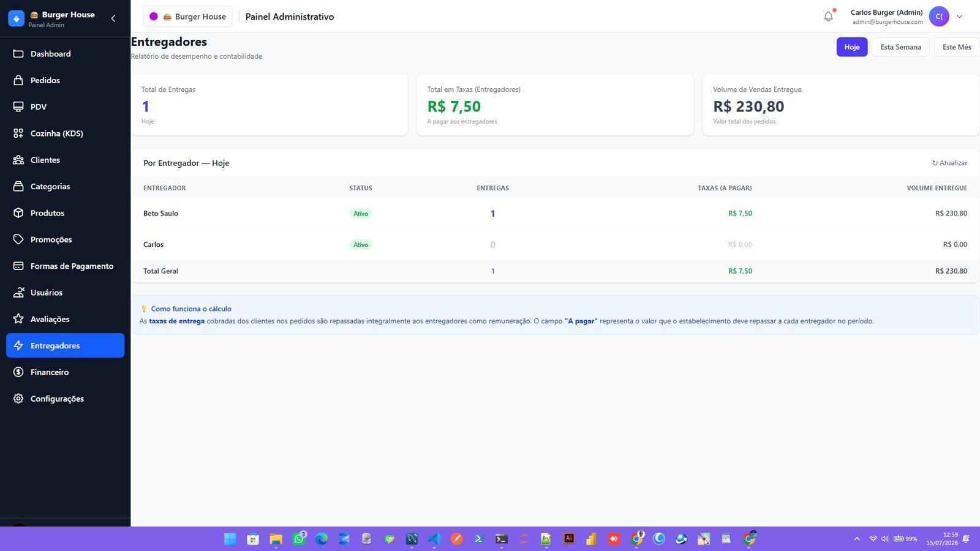This screenshot has height=551, width=980.
Task: Click the Carlos entregador name
Action: tap(153, 244)
